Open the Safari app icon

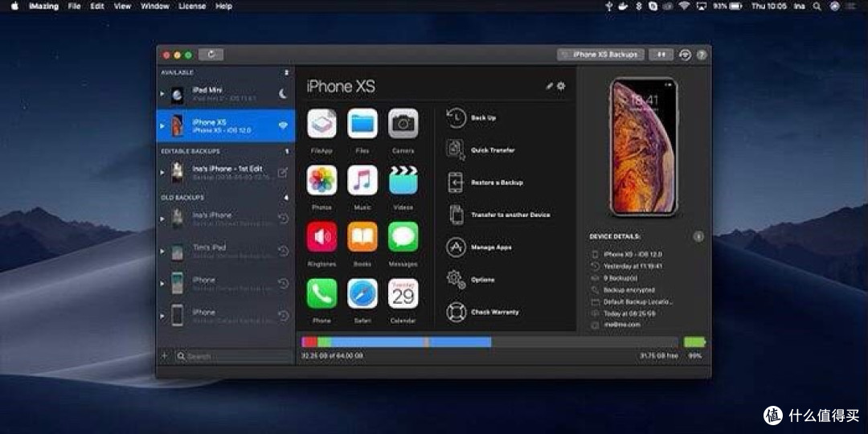pyautogui.click(x=362, y=293)
